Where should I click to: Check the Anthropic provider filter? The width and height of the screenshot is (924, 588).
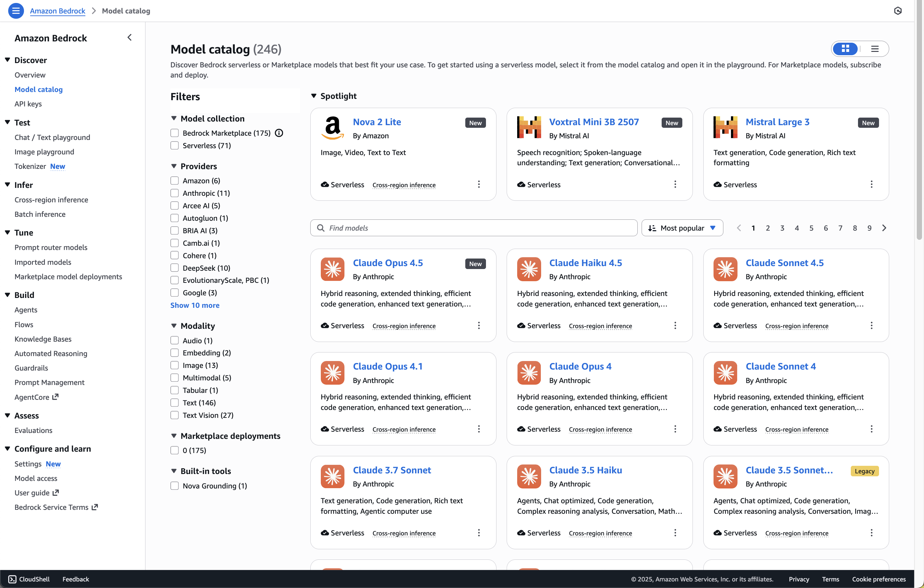point(175,193)
